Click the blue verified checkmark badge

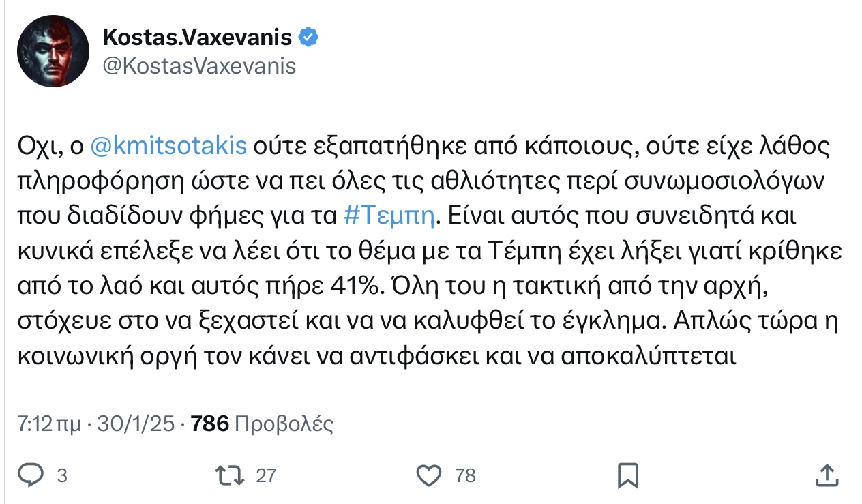click(309, 38)
